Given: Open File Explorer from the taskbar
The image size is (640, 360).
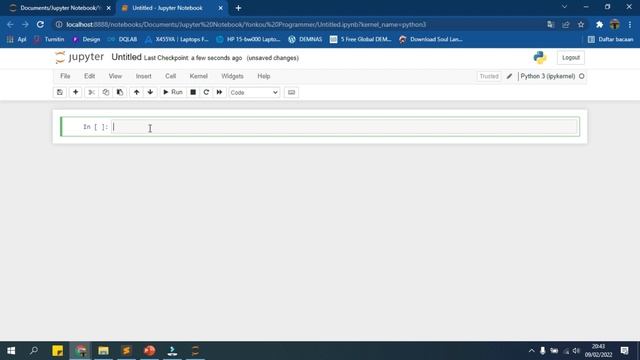Looking at the screenshot, I should click(x=103, y=351).
